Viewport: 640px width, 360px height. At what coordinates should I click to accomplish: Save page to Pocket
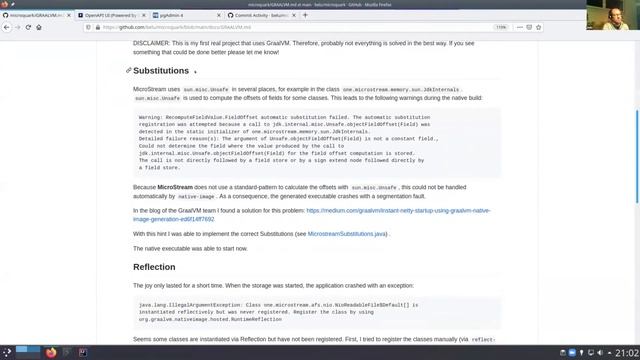529,27
